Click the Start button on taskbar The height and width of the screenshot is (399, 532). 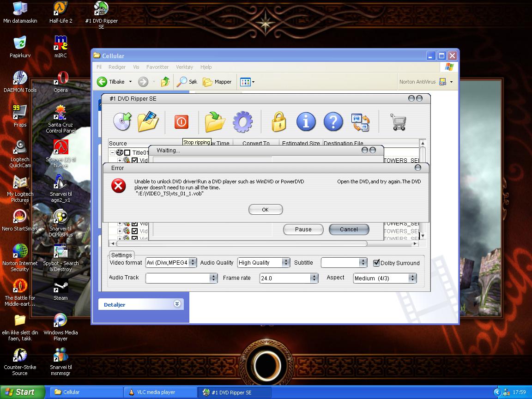[22, 392]
